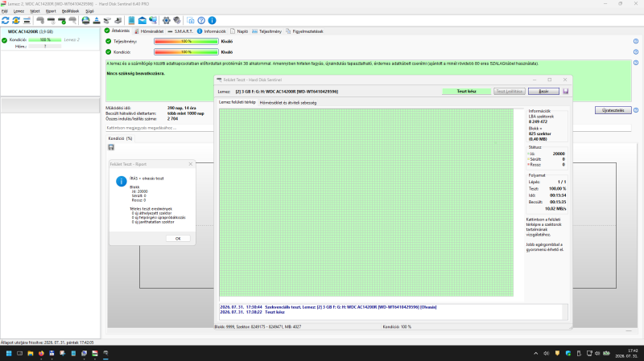Open the Lemez menu
644x361 pixels.
click(x=19, y=11)
